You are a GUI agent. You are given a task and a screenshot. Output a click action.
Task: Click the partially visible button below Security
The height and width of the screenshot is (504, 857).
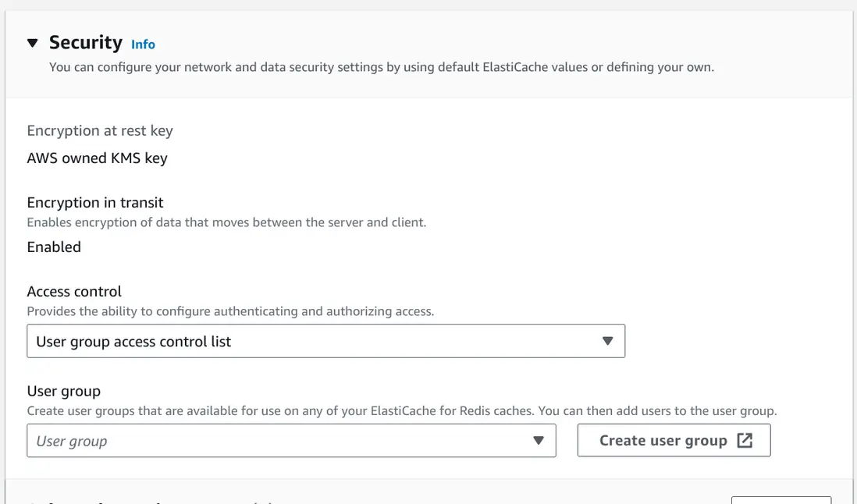click(x=781, y=499)
